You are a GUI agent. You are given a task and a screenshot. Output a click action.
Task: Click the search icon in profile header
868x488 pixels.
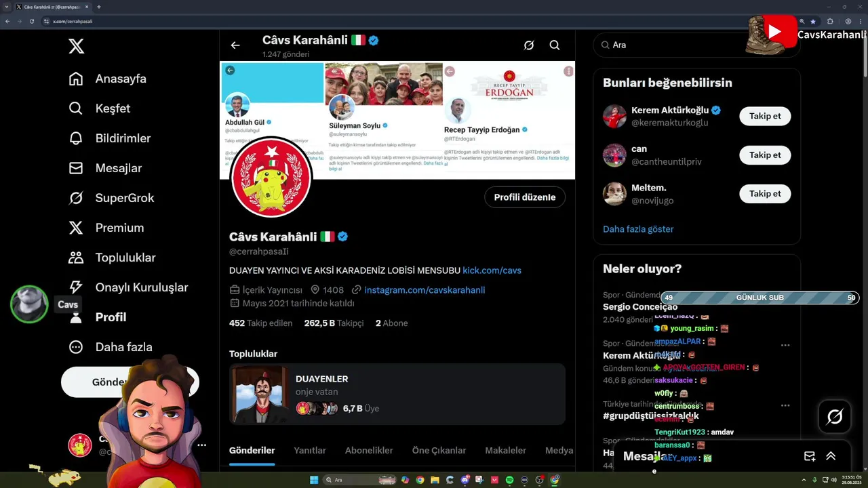[x=555, y=45]
